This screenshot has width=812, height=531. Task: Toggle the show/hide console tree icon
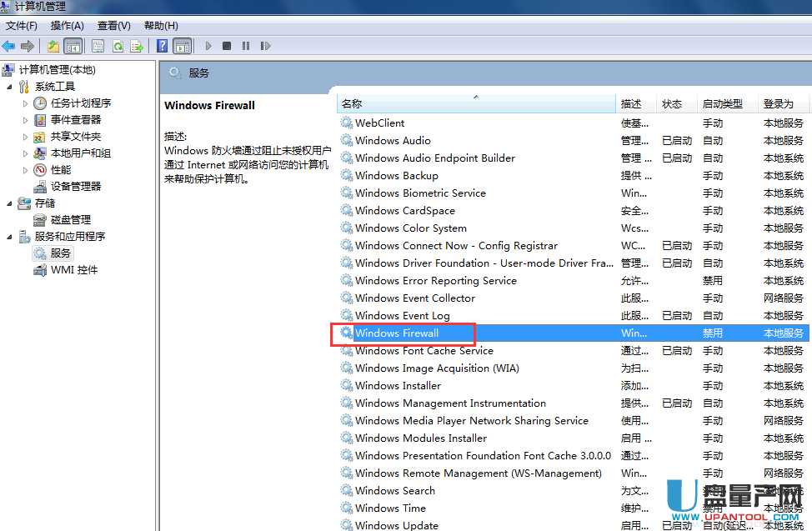point(73,46)
